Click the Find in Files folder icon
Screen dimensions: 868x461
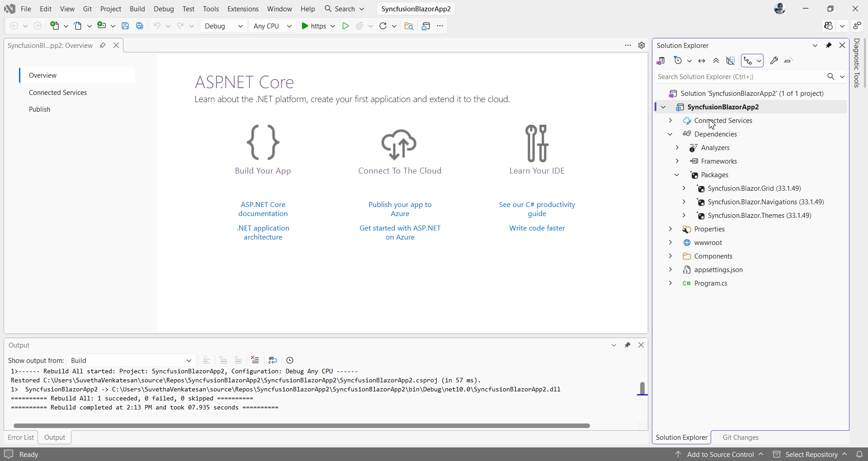pyautogui.click(x=409, y=26)
